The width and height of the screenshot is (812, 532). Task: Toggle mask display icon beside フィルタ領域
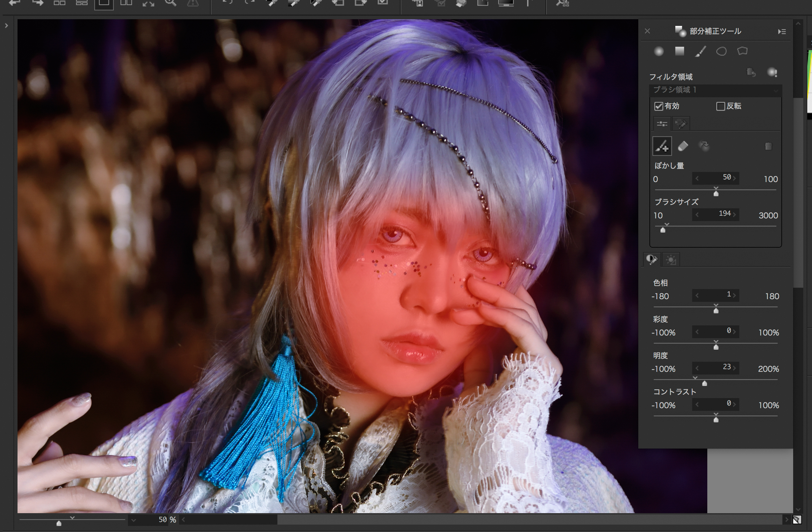click(x=772, y=72)
